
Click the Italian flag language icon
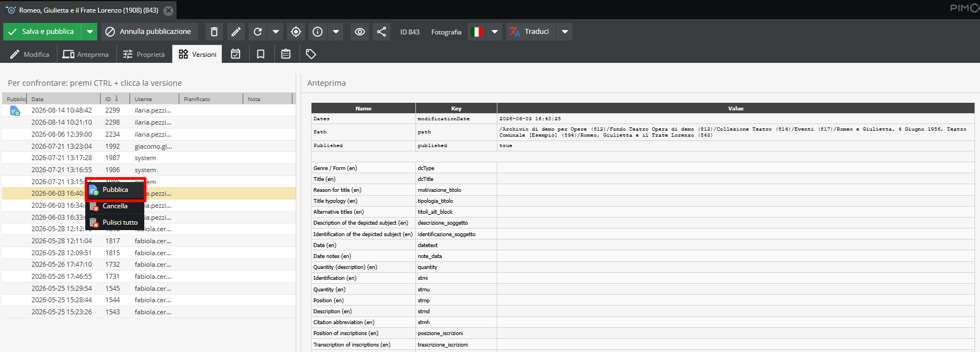(477, 32)
